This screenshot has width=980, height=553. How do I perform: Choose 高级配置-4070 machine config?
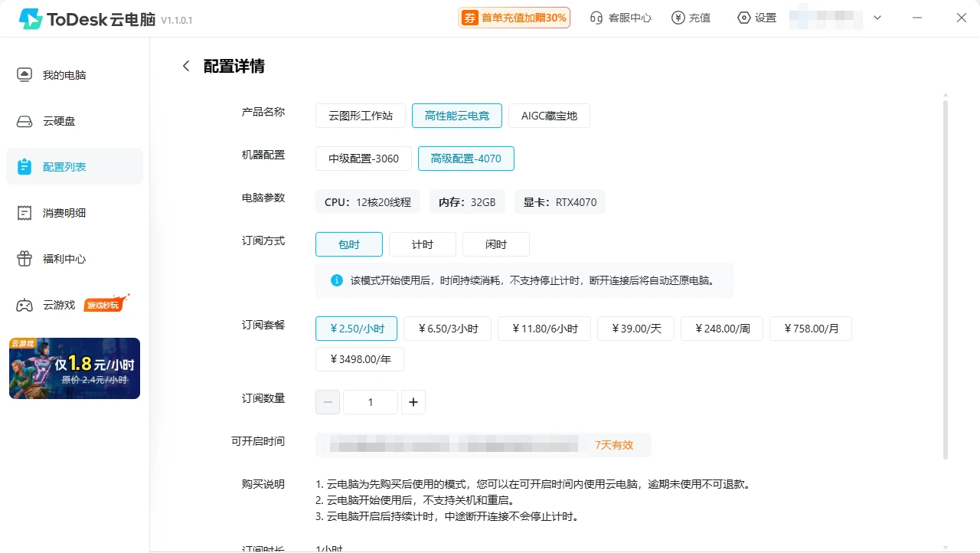465,159
